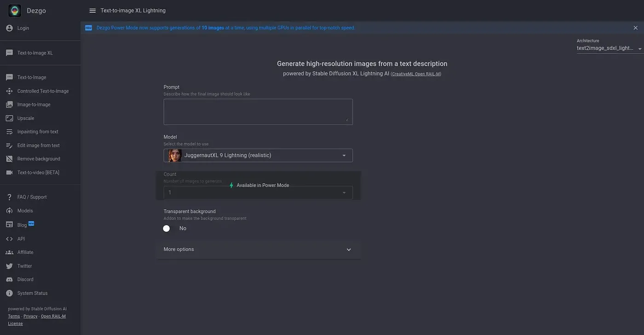Click the Text-to-Image XL sidebar icon

tap(9, 53)
